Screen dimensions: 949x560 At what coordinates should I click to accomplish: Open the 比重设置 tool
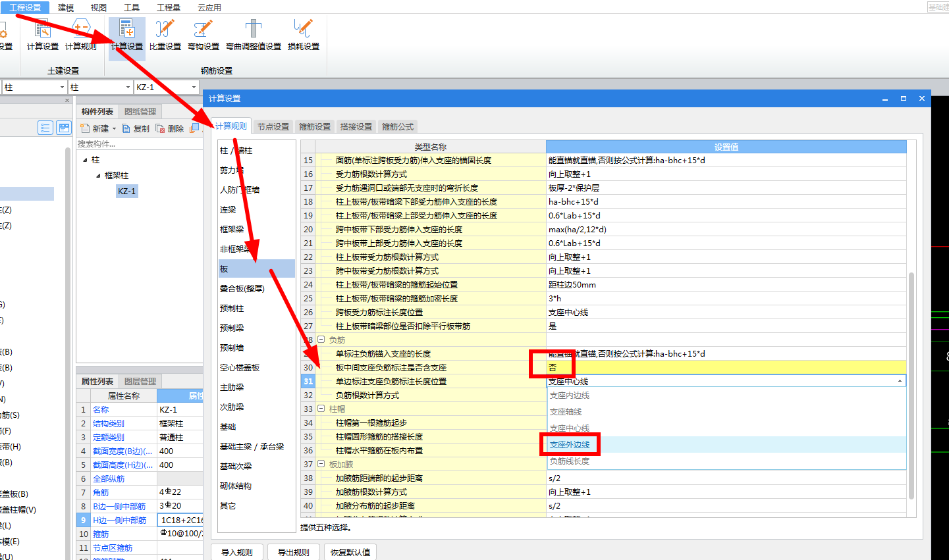pyautogui.click(x=165, y=36)
